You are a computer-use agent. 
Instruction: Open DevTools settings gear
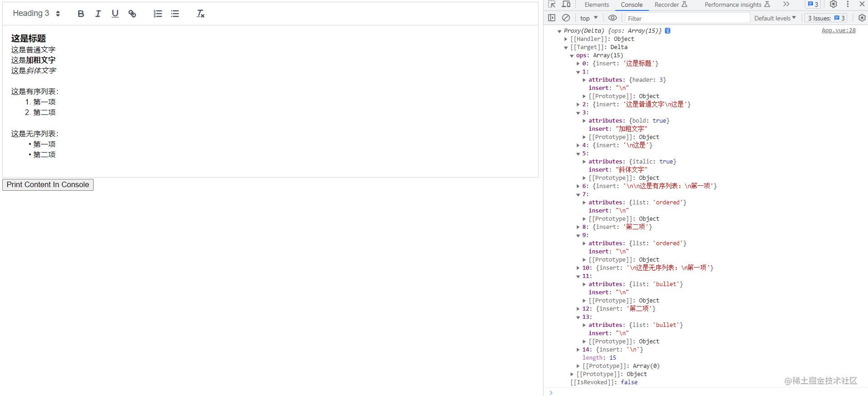(x=833, y=5)
